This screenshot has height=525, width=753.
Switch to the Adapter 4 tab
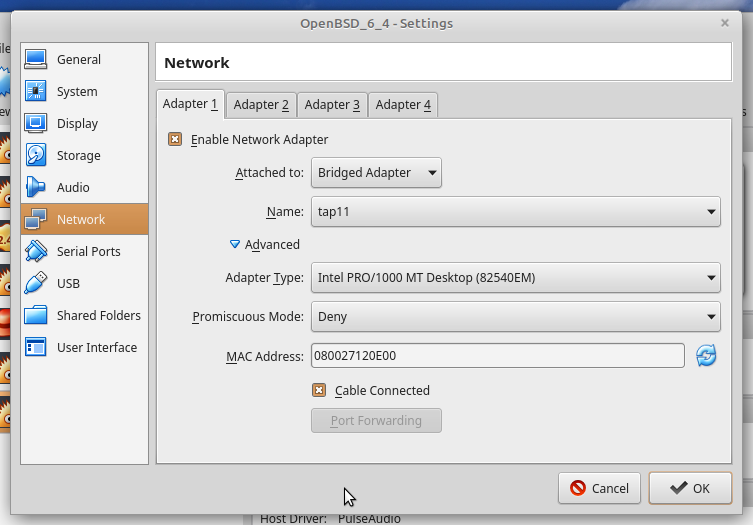point(403,105)
